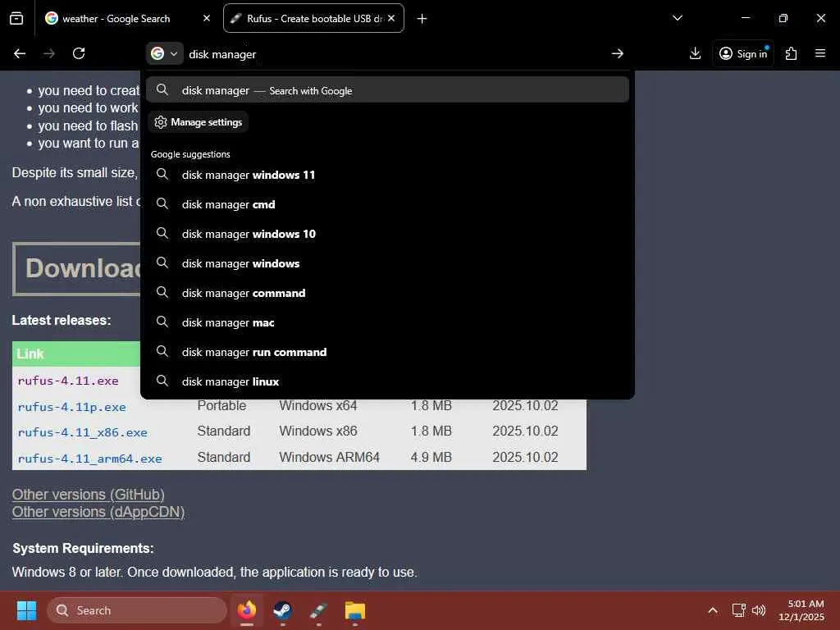
Task: Pick suggestion disk manager run command
Action: point(387,351)
